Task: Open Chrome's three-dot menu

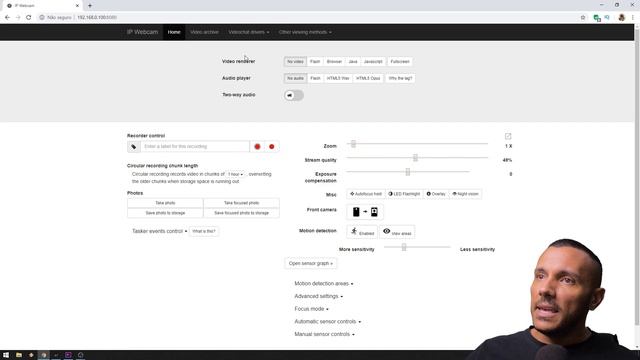Action: pyautogui.click(x=633, y=18)
